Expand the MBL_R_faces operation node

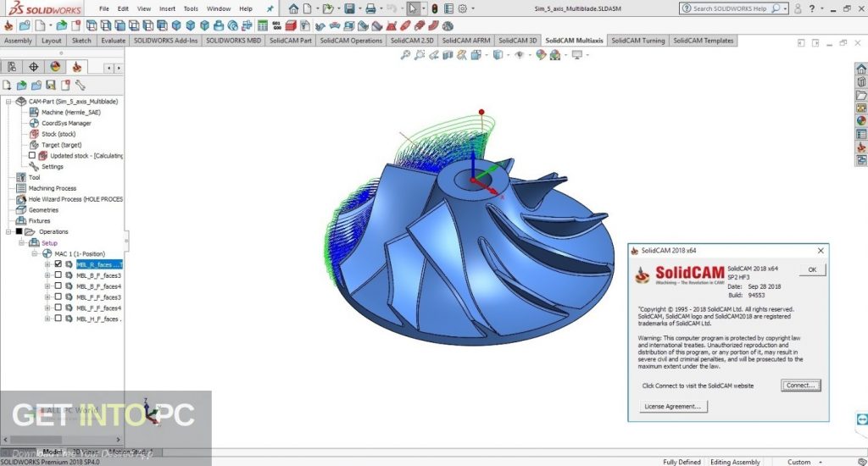pyautogui.click(x=47, y=264)
